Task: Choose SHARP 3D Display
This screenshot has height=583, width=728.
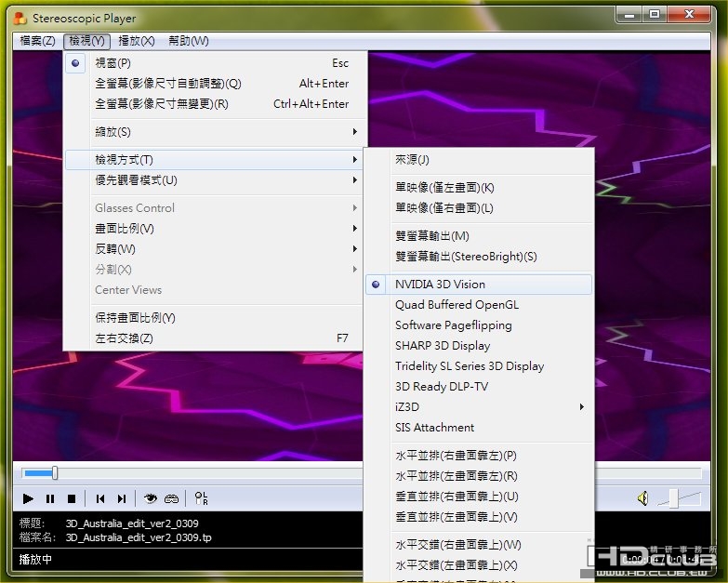Action: (479, 345)
